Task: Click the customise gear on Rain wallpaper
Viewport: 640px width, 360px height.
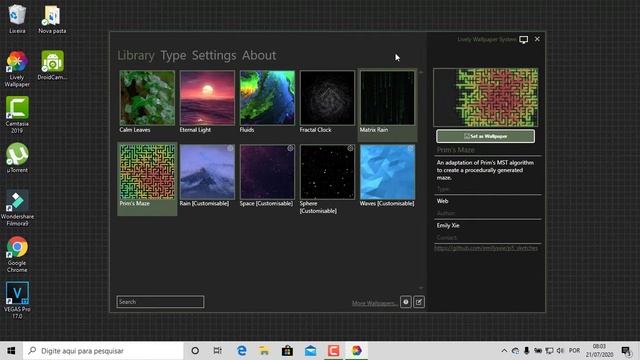Action: [x=230, y=149]
